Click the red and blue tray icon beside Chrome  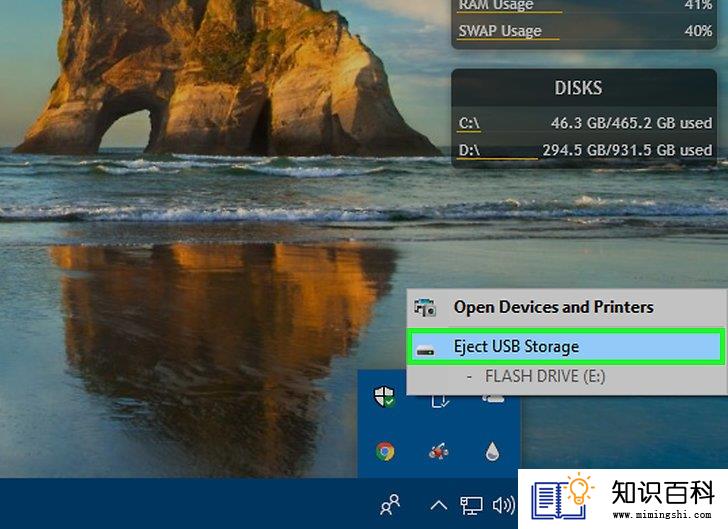tap(438, 451)
